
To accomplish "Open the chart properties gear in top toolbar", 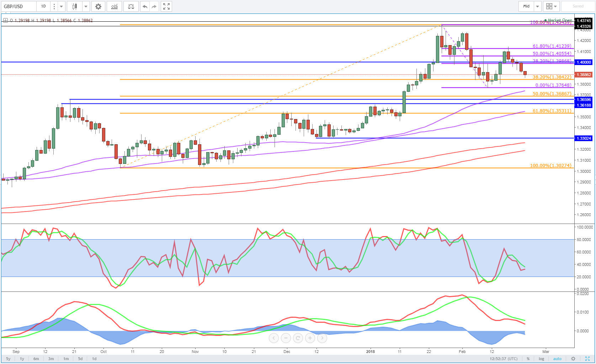I will 98,6.
